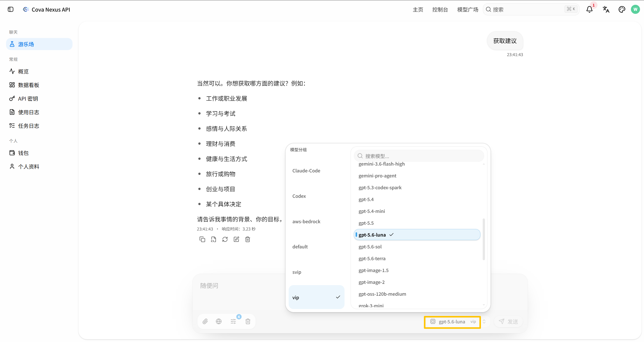644x342 pixels.
Task: Copy reply as code/markdown icon
Action: pos(213,239)
